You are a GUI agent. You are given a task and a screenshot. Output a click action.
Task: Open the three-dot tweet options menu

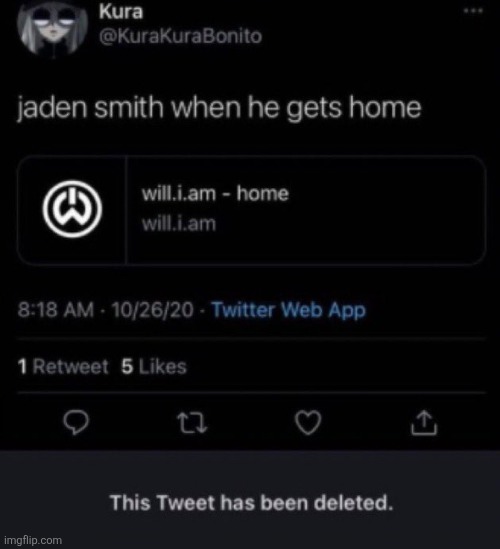(473, 11)
